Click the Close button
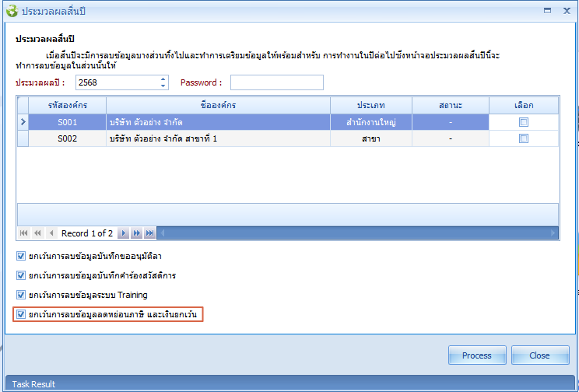The height and width of the screenshot is (392, 579). [x=539, y=355]
